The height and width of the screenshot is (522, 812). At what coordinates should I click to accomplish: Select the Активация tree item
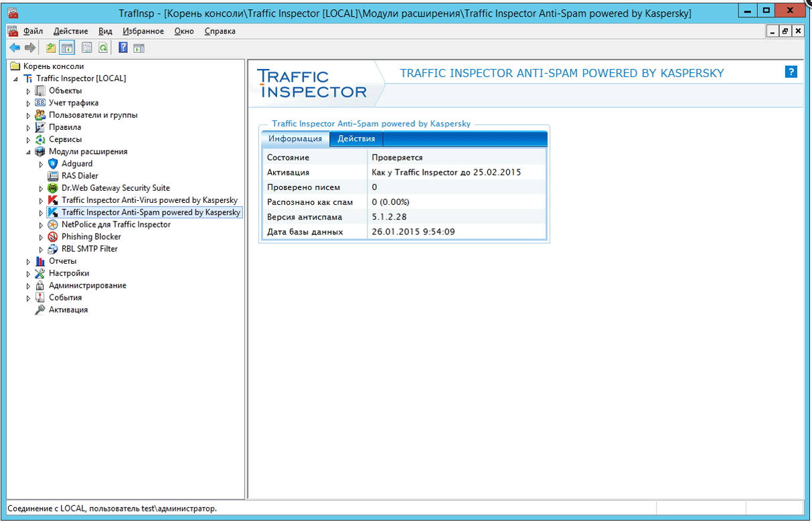tap(68, 310)
